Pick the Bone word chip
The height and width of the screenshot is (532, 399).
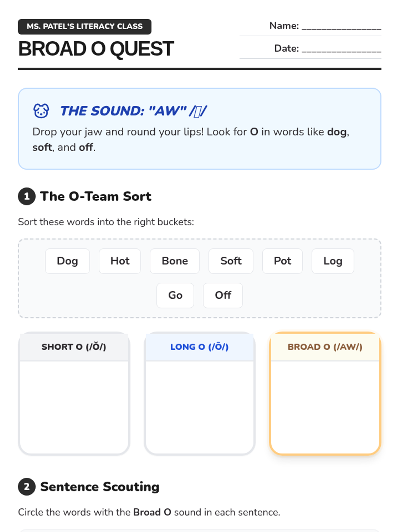pos(175,261)
